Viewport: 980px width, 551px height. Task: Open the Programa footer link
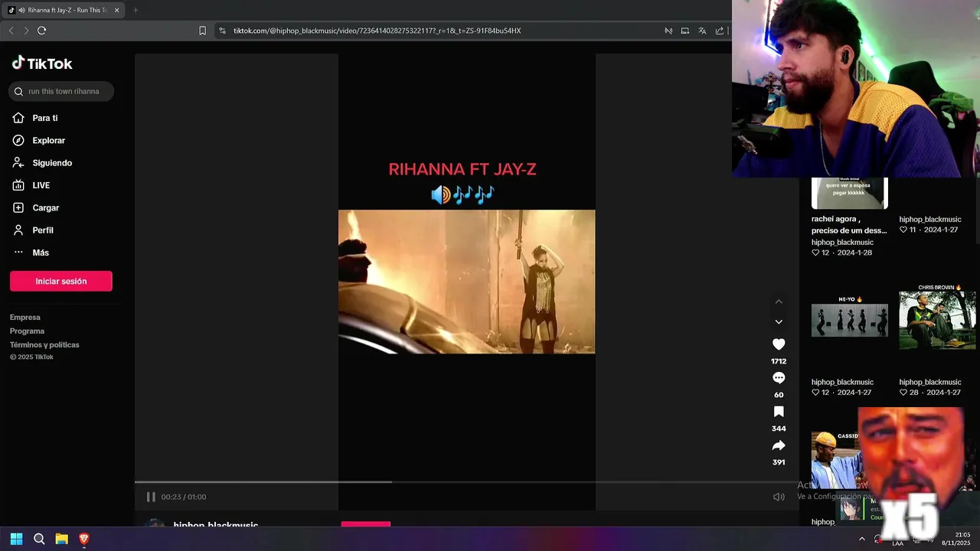click(x=27, y=331)
